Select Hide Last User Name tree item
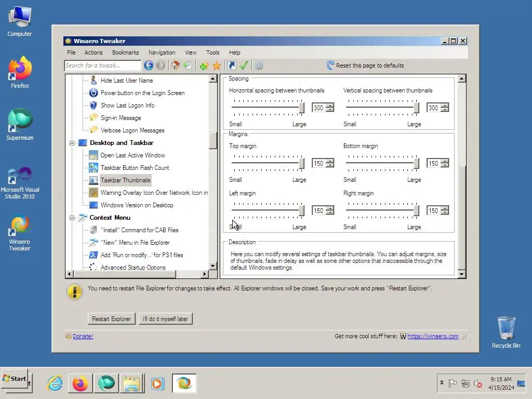The width and height of the screenshot is (532, 399). point(127,81)
